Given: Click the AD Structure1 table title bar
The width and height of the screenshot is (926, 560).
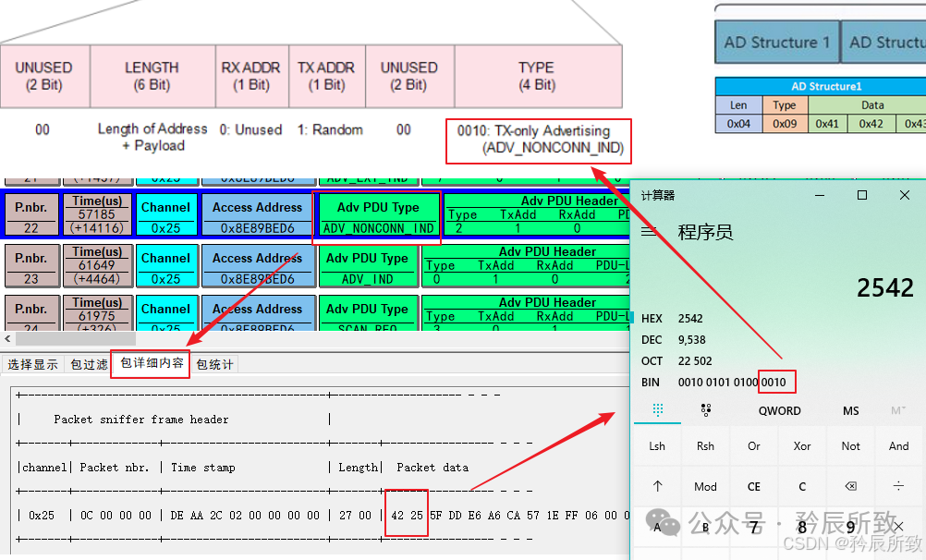Looking at the screenshot, I should click(x=821, y=86).
